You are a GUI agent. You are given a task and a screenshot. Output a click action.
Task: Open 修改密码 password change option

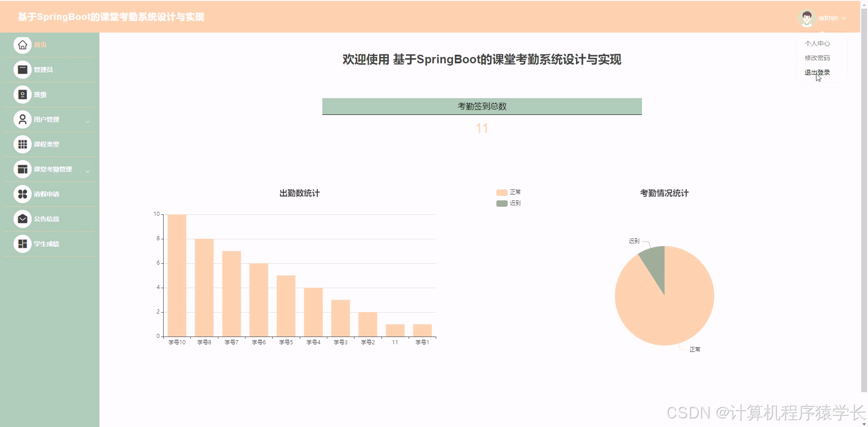[816, 58]
